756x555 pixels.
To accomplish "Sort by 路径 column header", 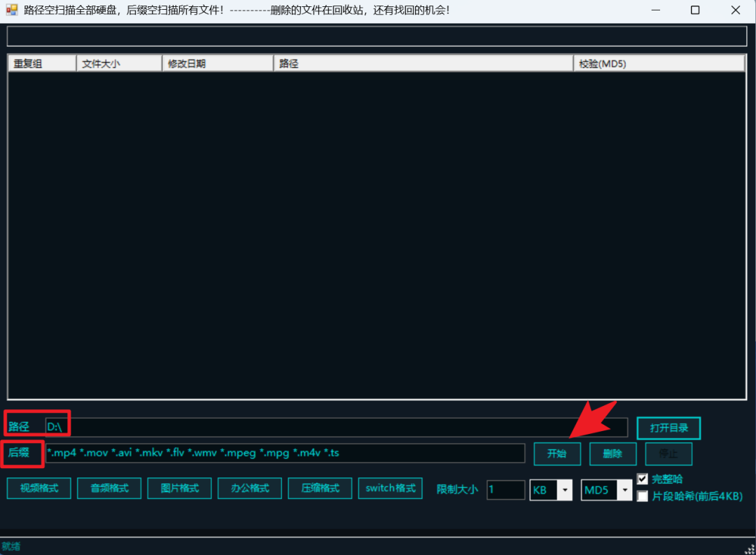I will [423, 64].
